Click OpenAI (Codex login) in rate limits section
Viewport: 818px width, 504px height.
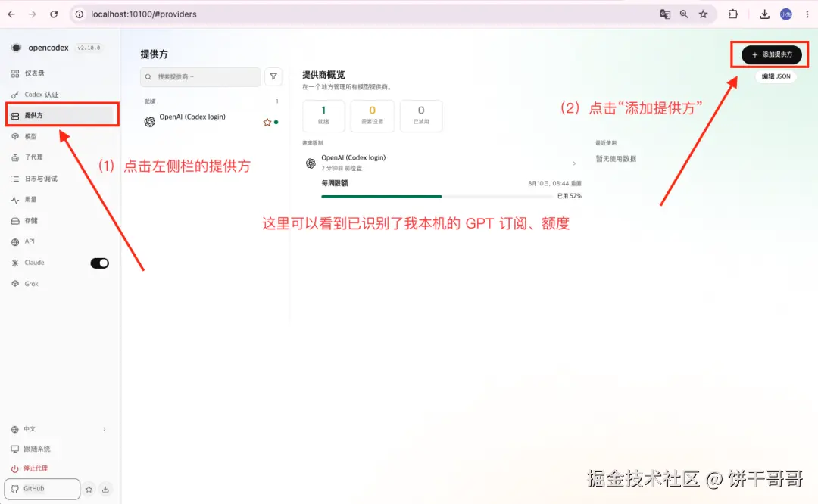coord(353,157)
